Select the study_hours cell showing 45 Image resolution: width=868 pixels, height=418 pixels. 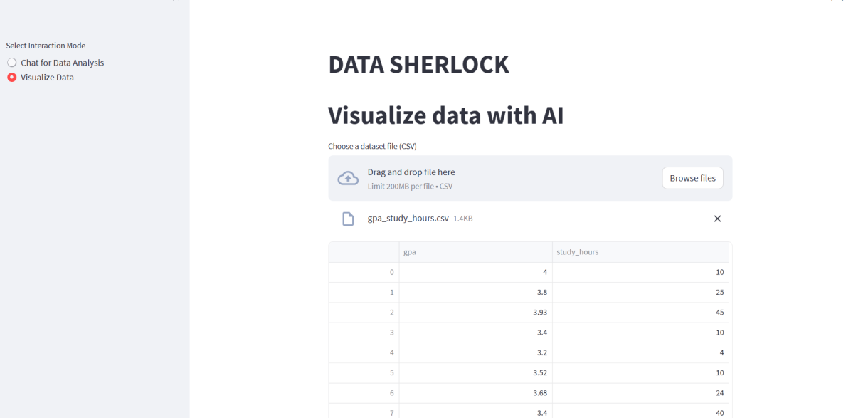pos(640,313)
